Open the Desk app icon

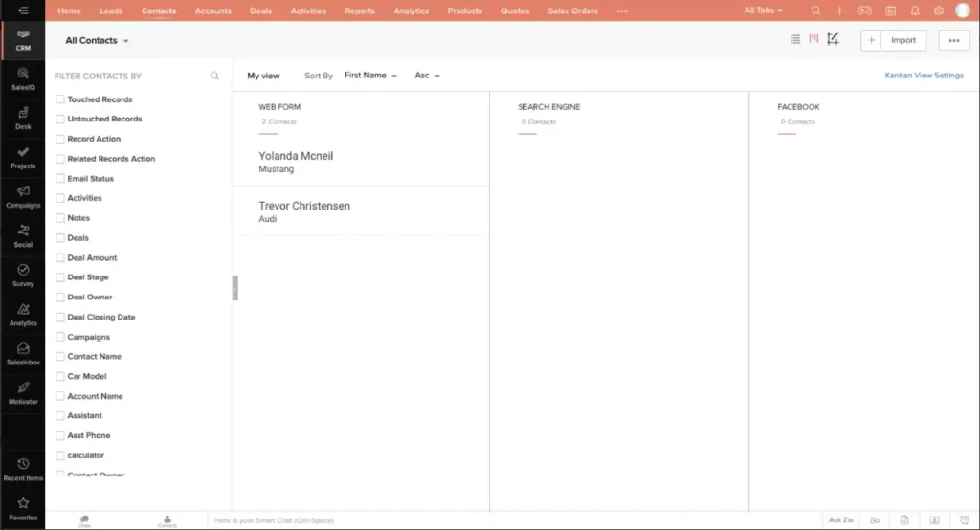pos(23,118)
